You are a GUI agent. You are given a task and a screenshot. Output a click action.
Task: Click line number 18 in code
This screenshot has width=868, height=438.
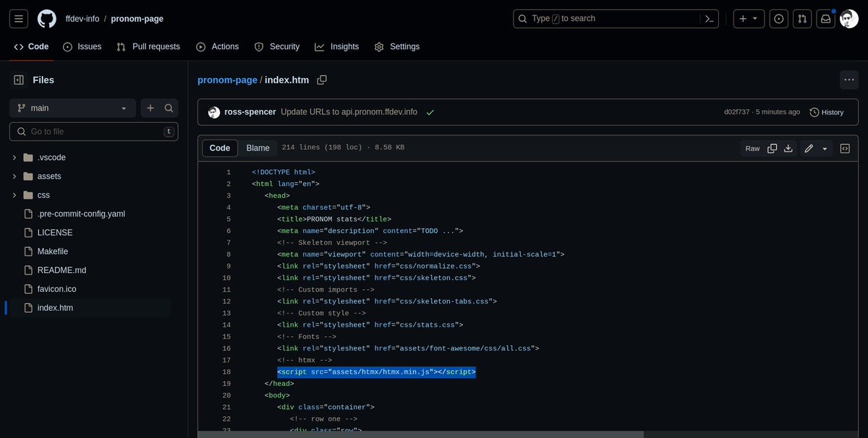click(226, 372)
